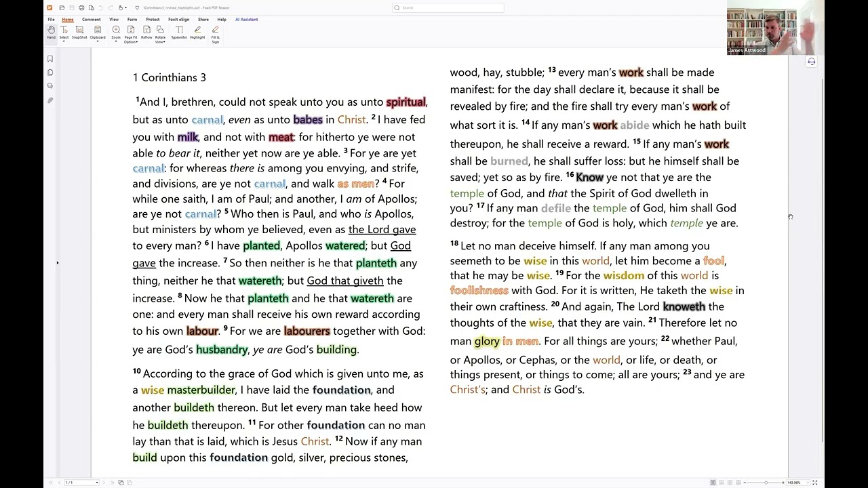Open the Share tab
The height and width of the screenshot is (488, 868).
[203, 20]
